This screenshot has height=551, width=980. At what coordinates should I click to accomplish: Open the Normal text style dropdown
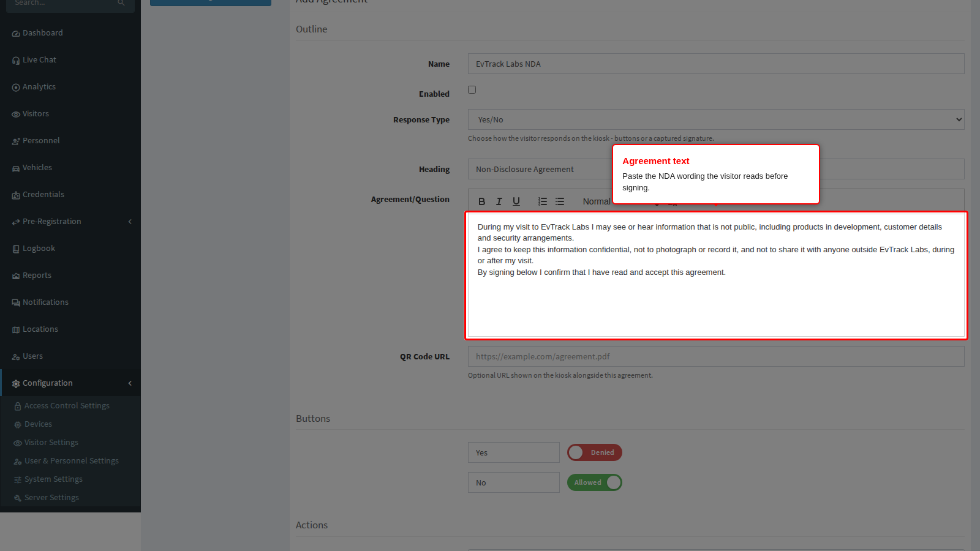[x=597, y=201]
